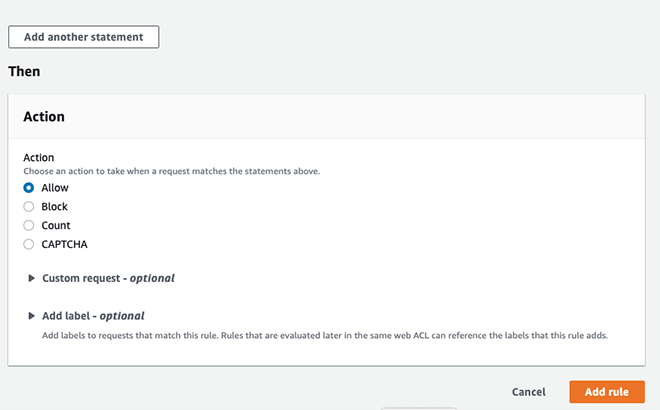Click the CAPTCHA option label text
The width and height of the screenshot is (660, 410).
[65, 245]
